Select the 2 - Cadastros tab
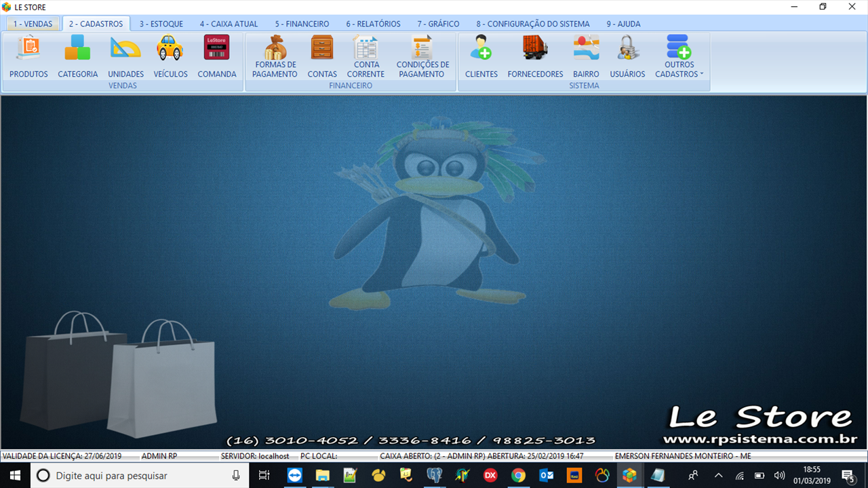The height and width of the screenshot is (488, 868). click(x=96, y=24)
